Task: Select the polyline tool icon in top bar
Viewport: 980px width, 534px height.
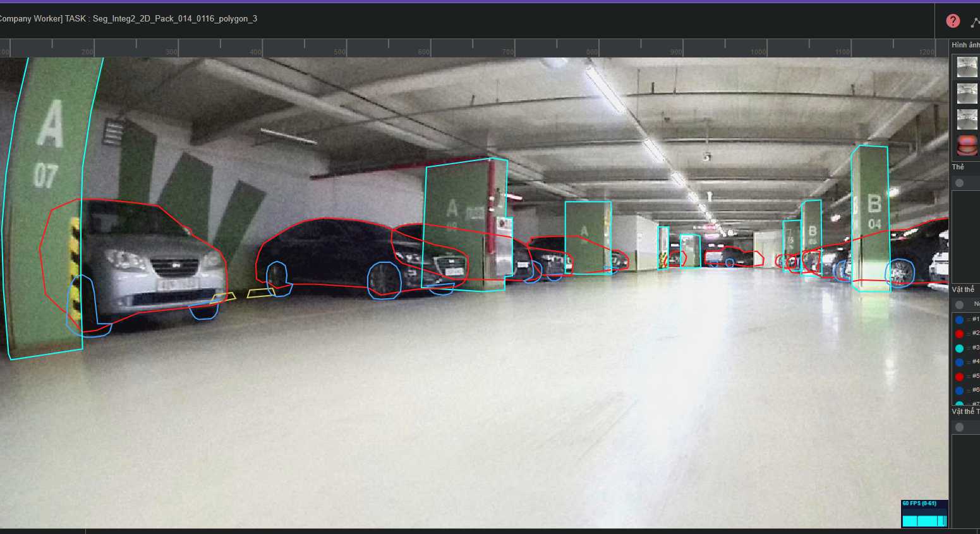Action: pos(975,22)
